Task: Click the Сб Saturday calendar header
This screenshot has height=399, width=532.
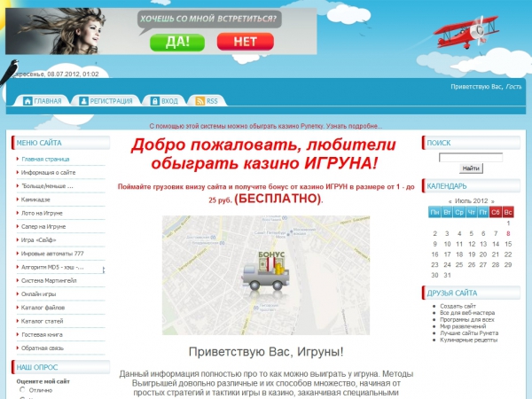Action: pyautogui.click(x=496, y=212)
